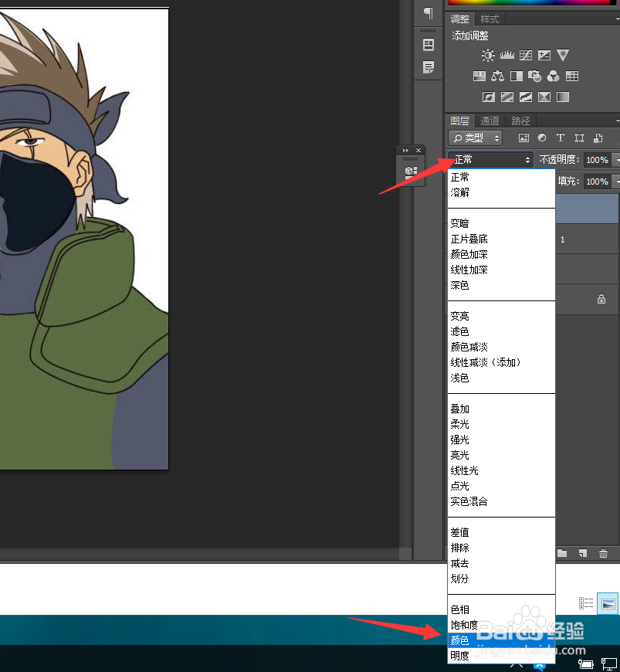
Task: Add a Gradient Map adjustment
Action: tap(563, 97)
